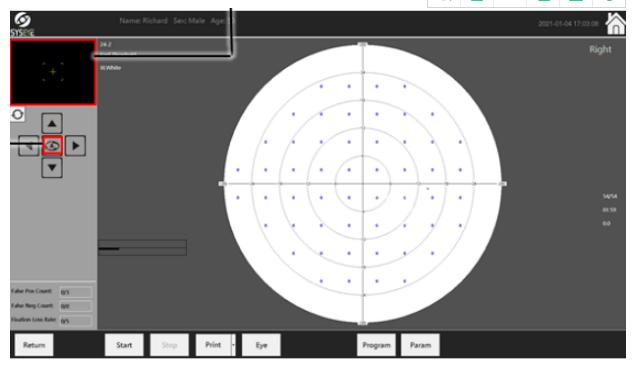Open the Param settings
638x371 pixels.
(420, 345)
